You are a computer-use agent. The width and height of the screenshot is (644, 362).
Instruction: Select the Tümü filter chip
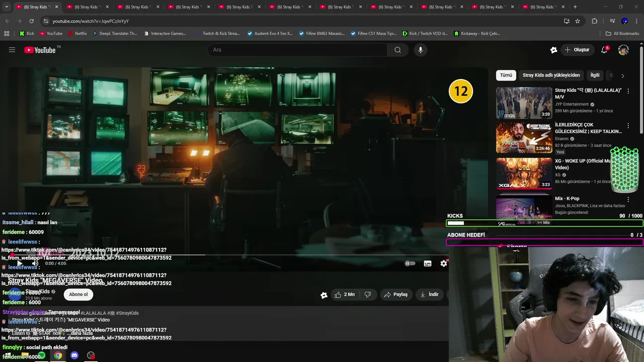[506, 75]
